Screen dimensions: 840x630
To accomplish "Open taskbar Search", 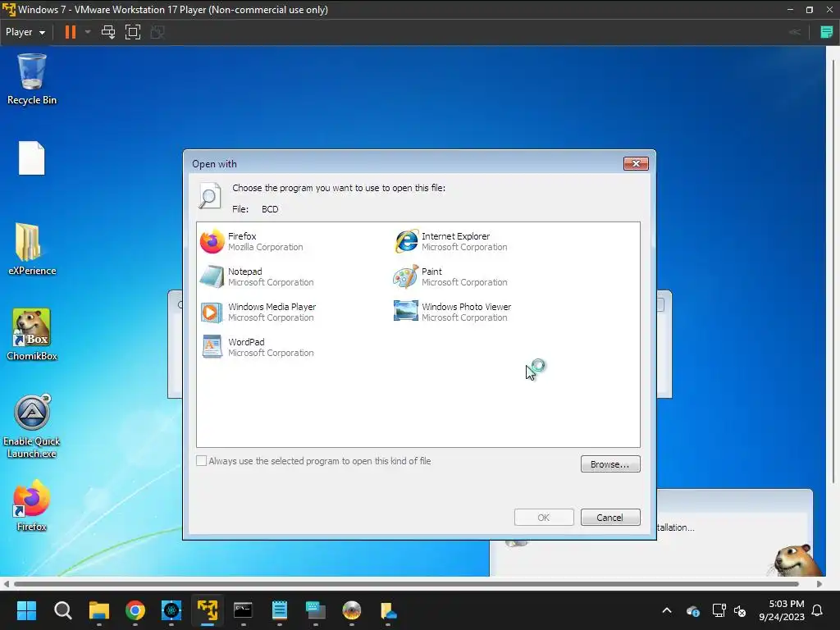I will [x=62, y=610].
